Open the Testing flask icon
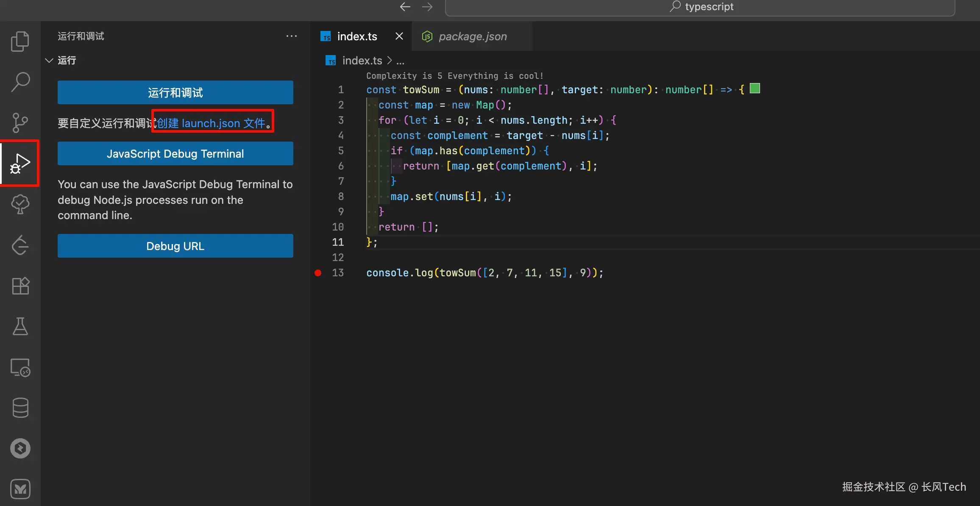 pyautogui.click(x=20, y=326)
